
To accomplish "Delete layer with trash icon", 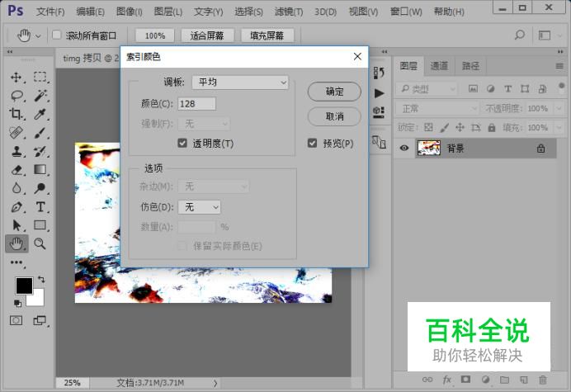I will tap(543, 380).
